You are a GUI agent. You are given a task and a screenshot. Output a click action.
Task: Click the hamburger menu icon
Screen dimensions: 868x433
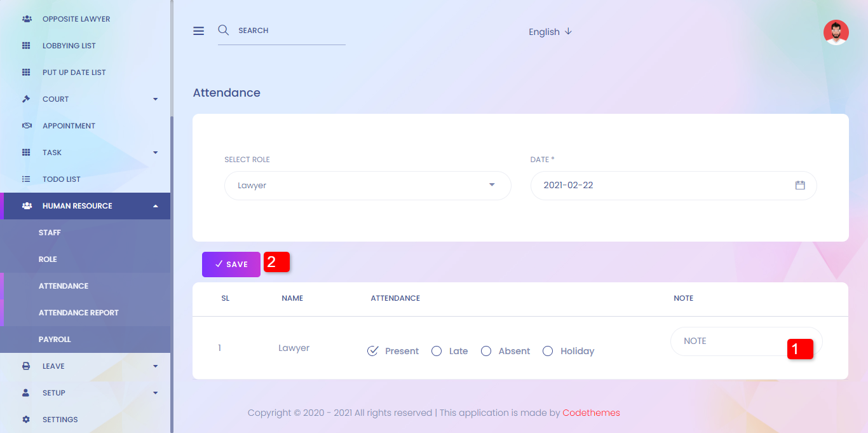199,31
